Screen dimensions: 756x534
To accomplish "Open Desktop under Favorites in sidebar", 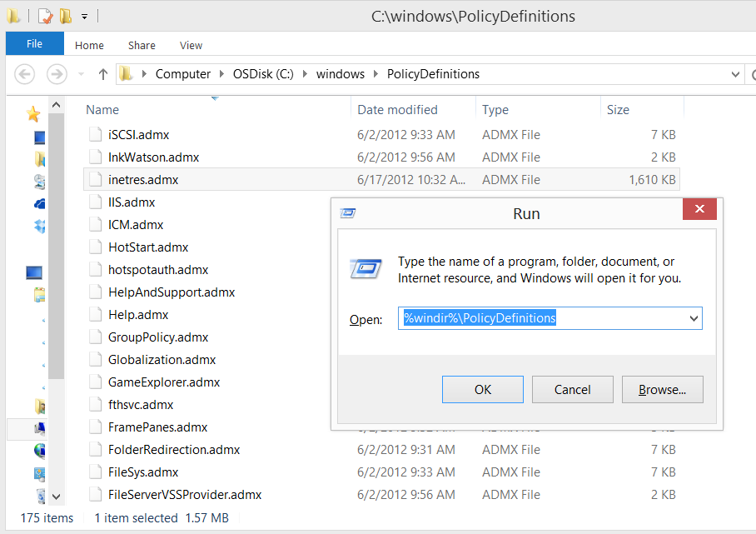I will pos(39,137).
